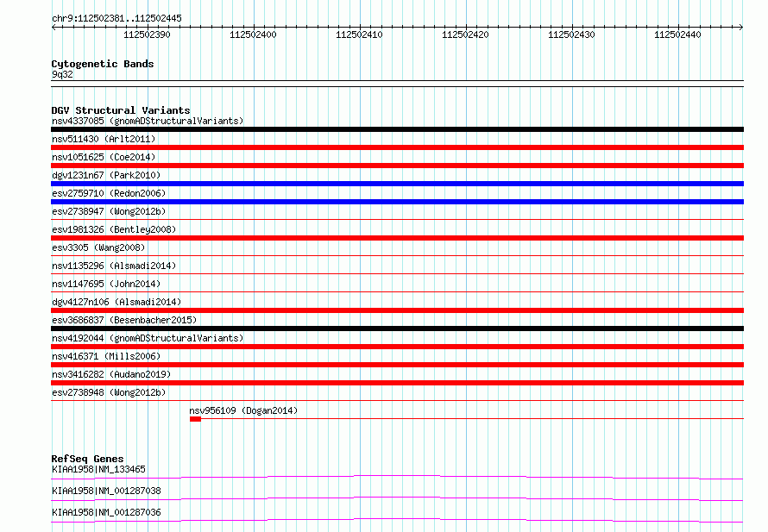
Task: Click the Cytogenetic Bands track title
Action: click(x=103, y=64)
